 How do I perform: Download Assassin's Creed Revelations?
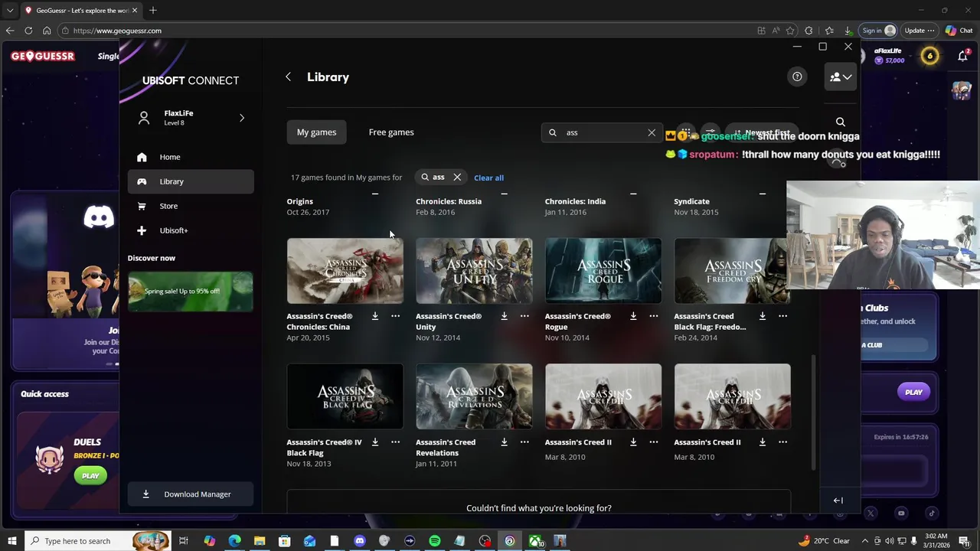504,442
